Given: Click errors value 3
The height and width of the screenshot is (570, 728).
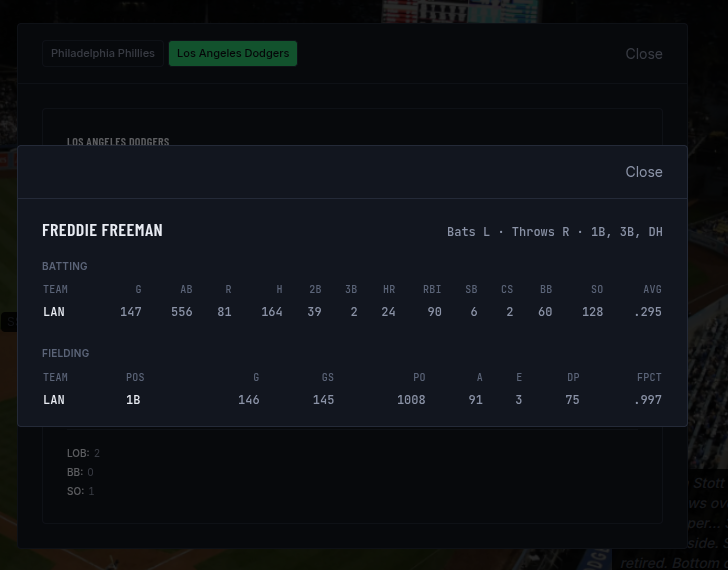Looking at the screenshot, I should [519, 400].
